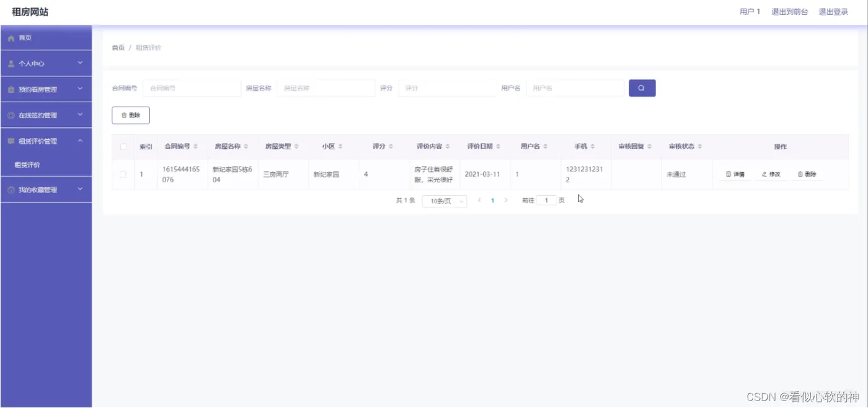Click the 个人中心 user icon
Viewport: 868px width, 408px height.
(11, 64)
